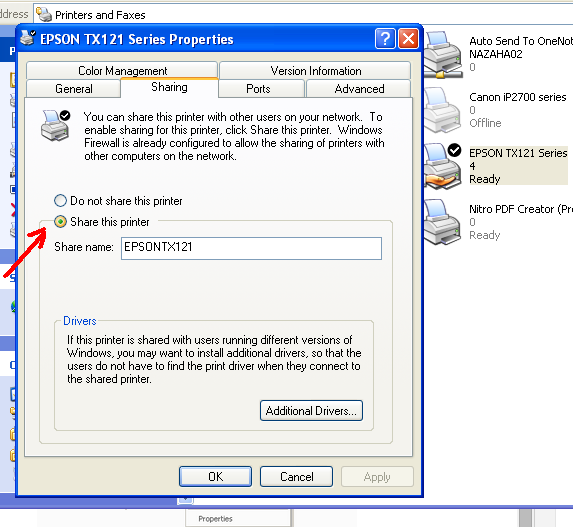Screen dimensions: 573x527
Task: Switch to the General tab
Action: pos(73,89)
